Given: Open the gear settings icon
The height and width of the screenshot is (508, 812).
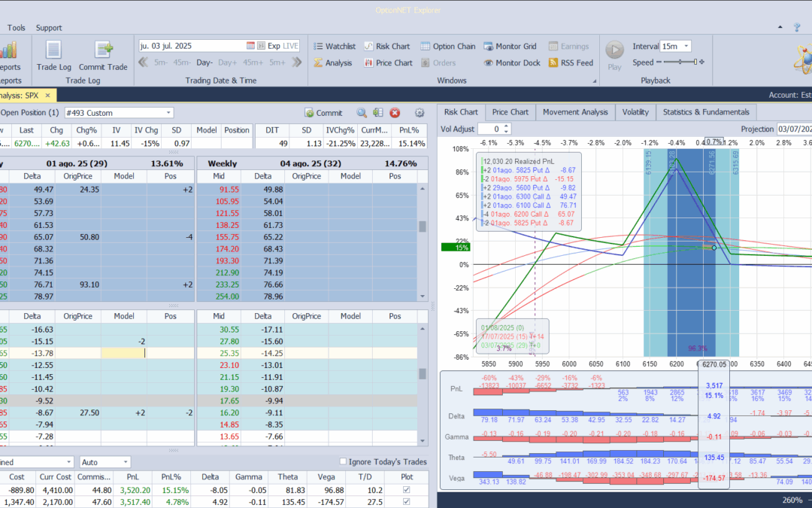Looking at the screenshot, I should tap(420, 112).
